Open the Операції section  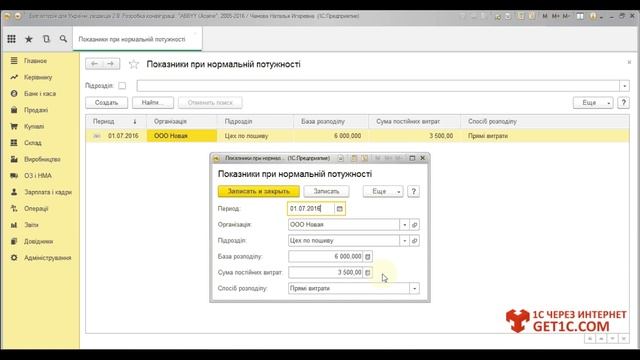[36, 209]
